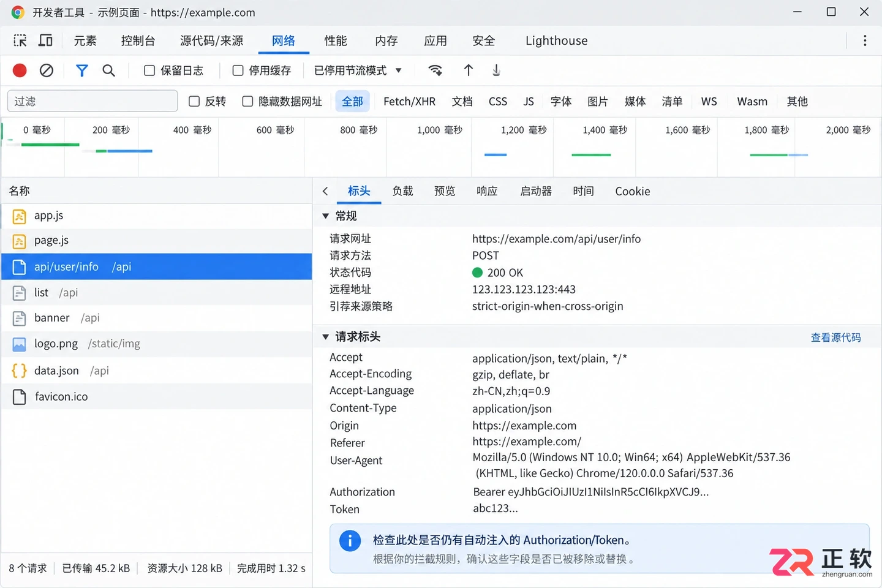Image resolution: width=882 pixels, height=588 pixels.
Task: Click the list request document icon
Action: [x=20, y=293]
